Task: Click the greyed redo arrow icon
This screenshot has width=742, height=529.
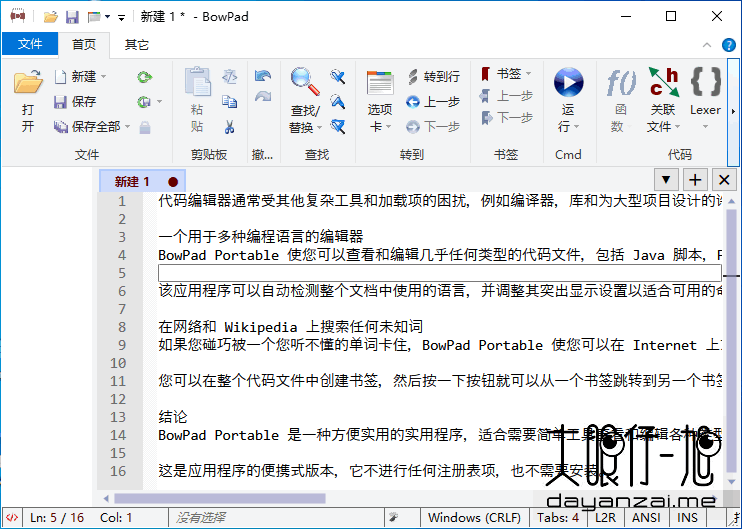Action: click(x=263, y=97)
